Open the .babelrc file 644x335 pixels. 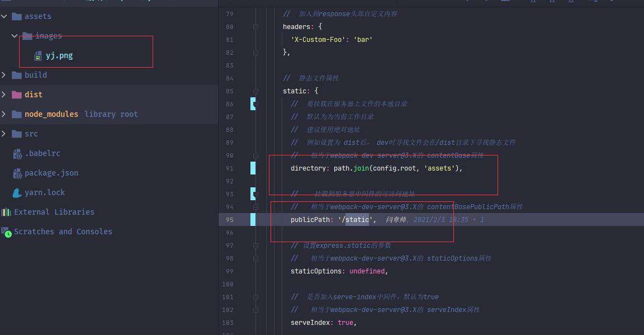click(42, 153)
